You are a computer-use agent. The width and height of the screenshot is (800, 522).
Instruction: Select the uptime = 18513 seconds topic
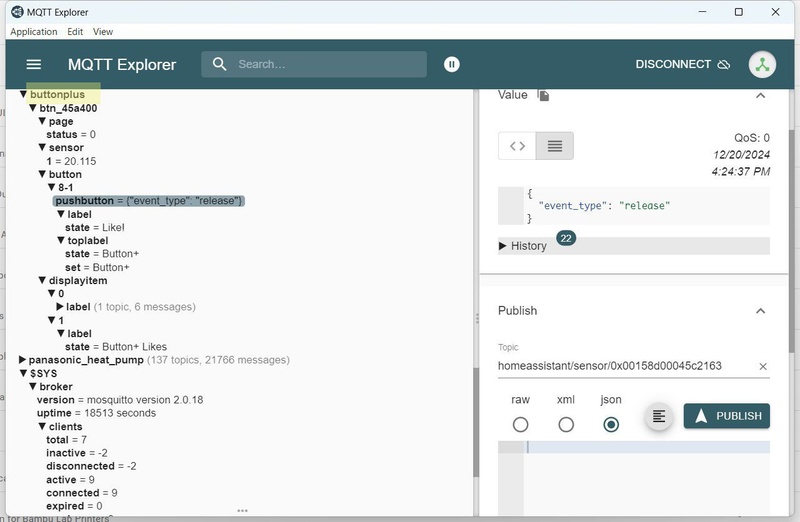pos(96,413)
